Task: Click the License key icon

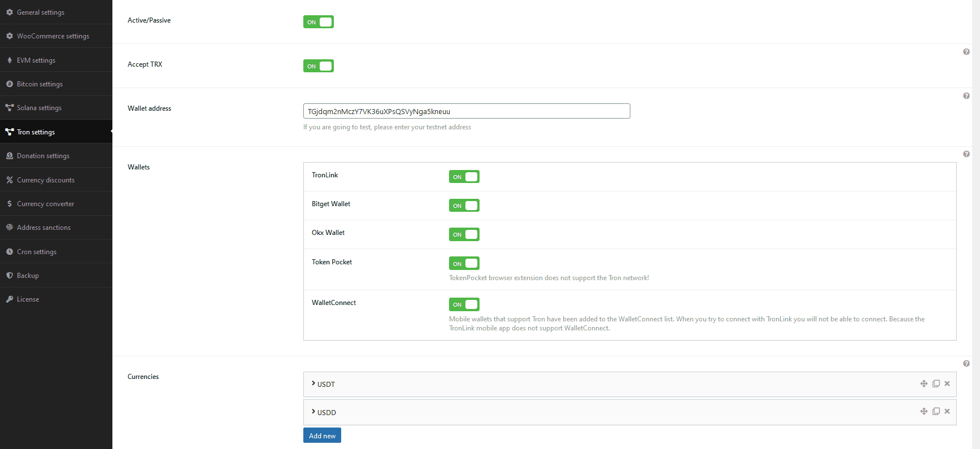Action: click(10, 299)
